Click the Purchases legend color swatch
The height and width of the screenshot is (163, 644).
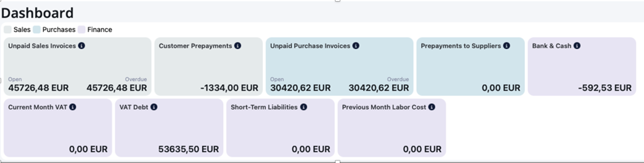[37, 30]
